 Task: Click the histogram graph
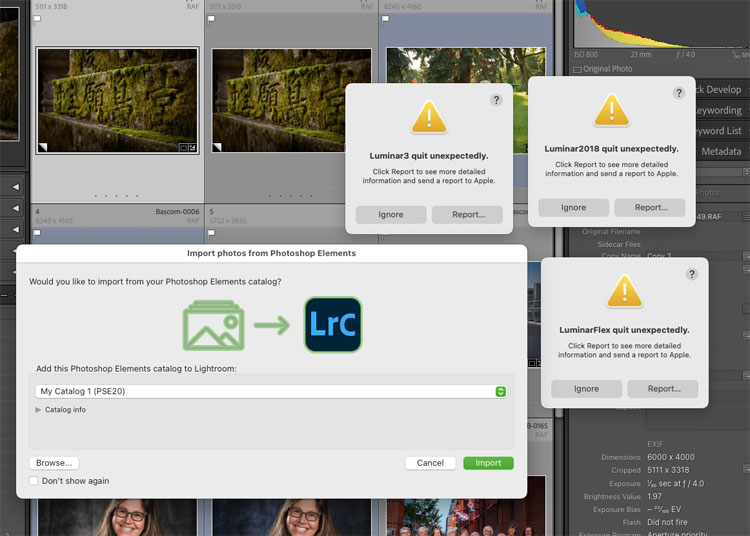(662, 23)
